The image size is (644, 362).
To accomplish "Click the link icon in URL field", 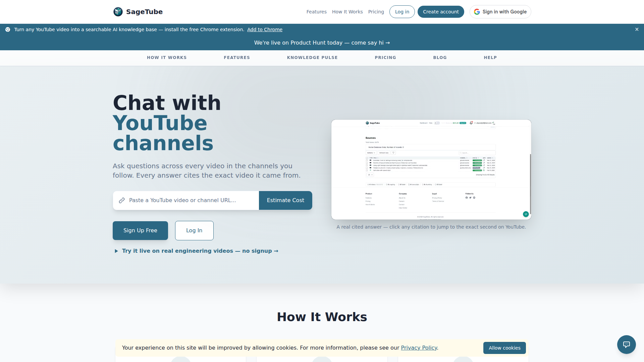I will (x=122, y=200).
